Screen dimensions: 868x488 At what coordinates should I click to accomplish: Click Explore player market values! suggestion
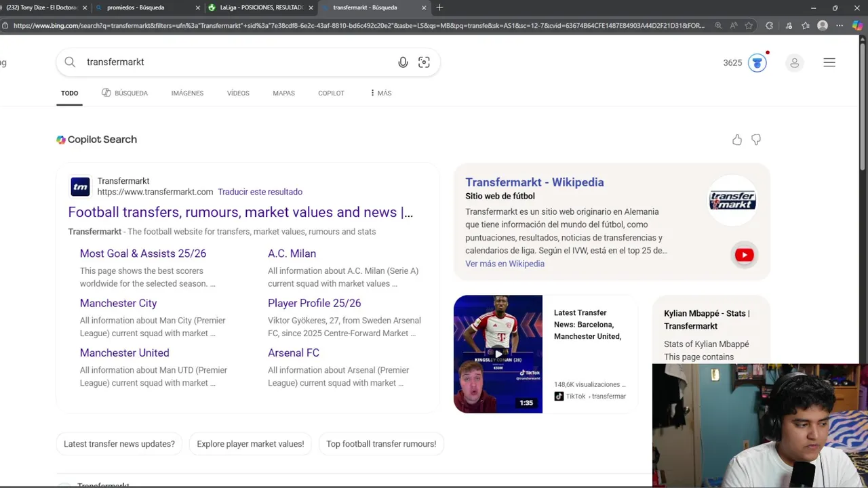250,444
